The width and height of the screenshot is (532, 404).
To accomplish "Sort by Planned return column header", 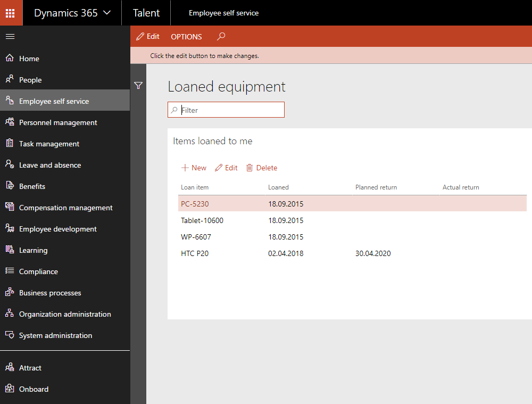I will [376, 187].
